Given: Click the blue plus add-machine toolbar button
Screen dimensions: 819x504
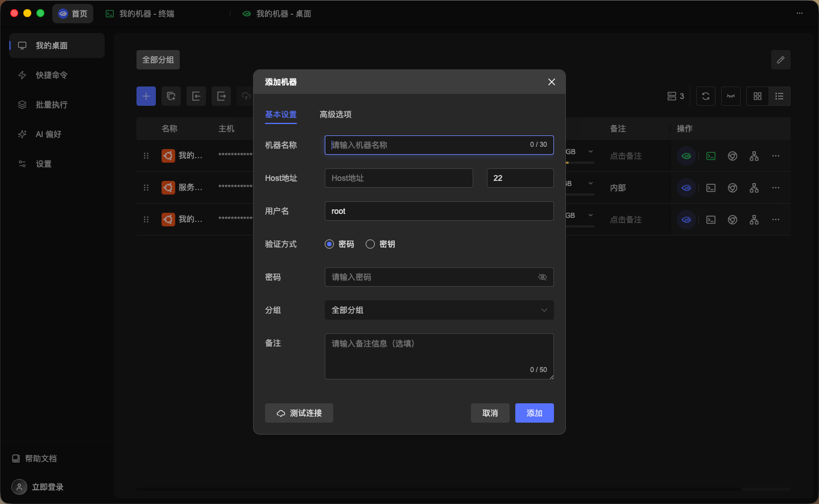Looking at the screenshot, I should [146, 96].
